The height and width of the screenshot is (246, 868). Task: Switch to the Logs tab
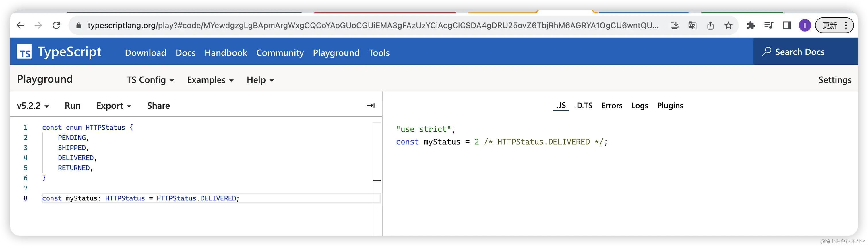pos(640,105)
